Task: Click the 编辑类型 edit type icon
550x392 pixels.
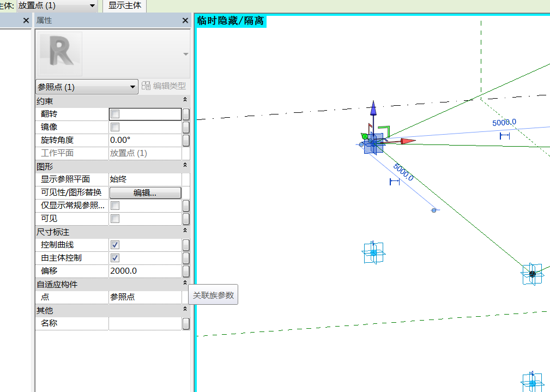Action: (146, 86)
